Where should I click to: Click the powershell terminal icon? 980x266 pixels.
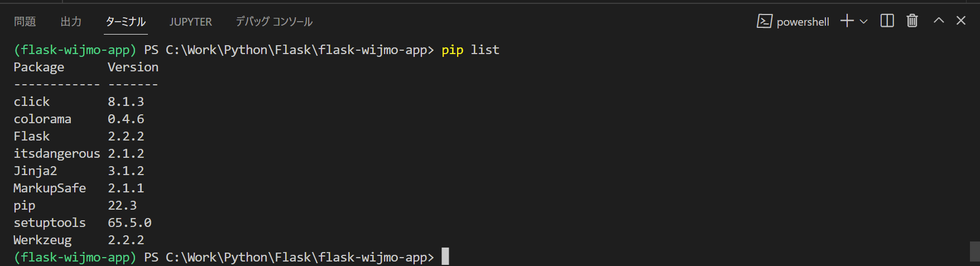pyautogui.click(x=764, y=21)
